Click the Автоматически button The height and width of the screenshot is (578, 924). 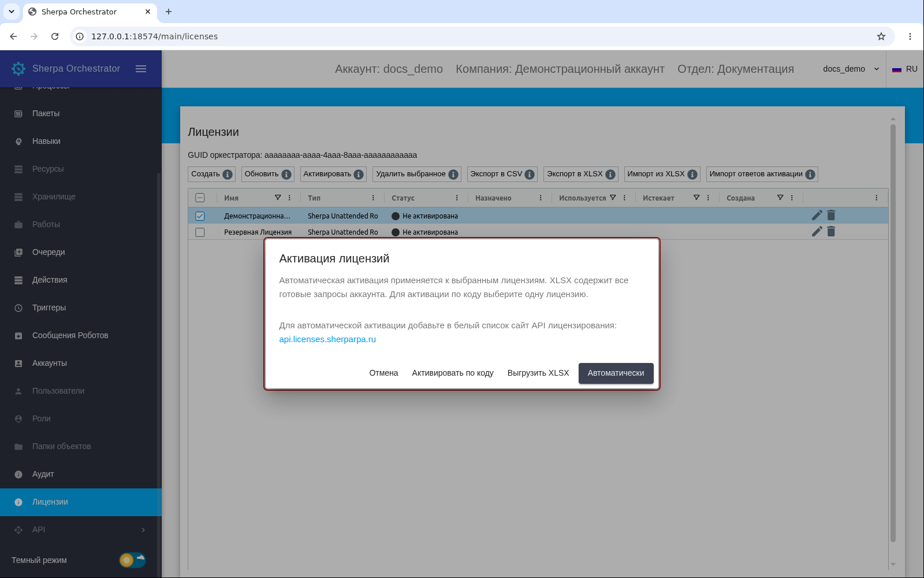pyautogui.click(x=616, y=373)
